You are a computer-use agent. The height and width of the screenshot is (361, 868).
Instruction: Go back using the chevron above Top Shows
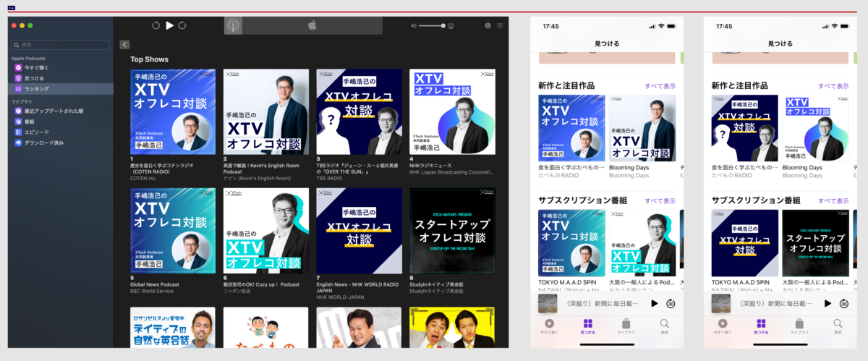pos(125,44)
